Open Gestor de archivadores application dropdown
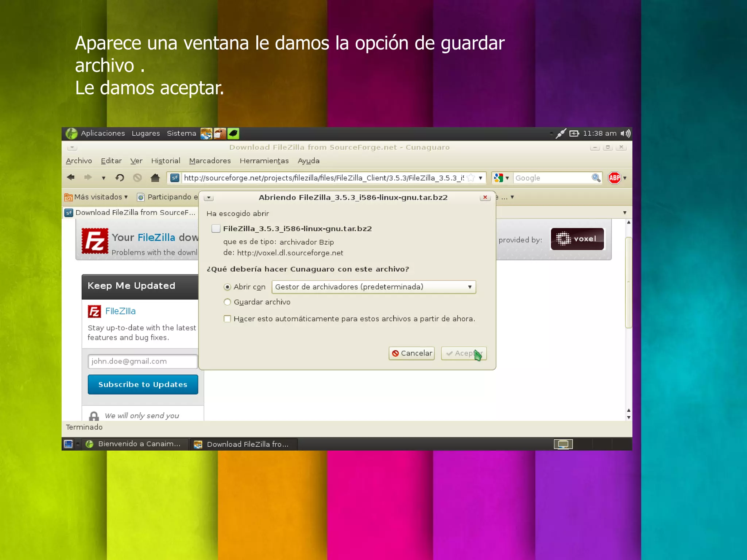Viewport: 747px width, 560px height. click(374, 287)
